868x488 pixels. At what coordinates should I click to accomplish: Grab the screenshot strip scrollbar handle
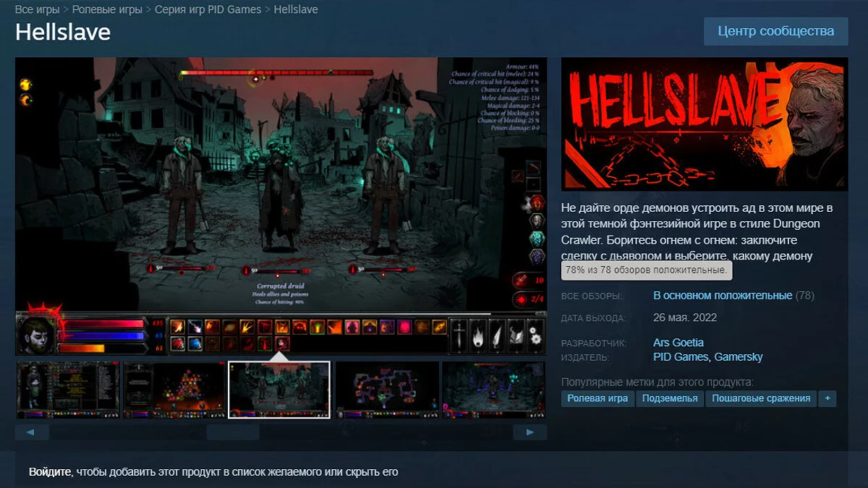233,432
